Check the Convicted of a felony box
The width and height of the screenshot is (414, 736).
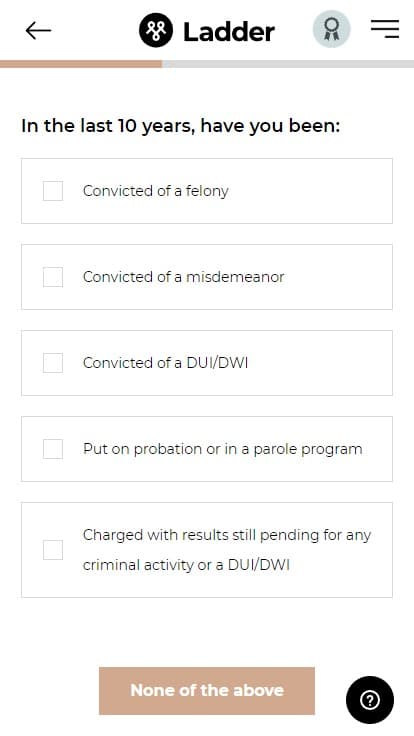(x=53, y=191)
